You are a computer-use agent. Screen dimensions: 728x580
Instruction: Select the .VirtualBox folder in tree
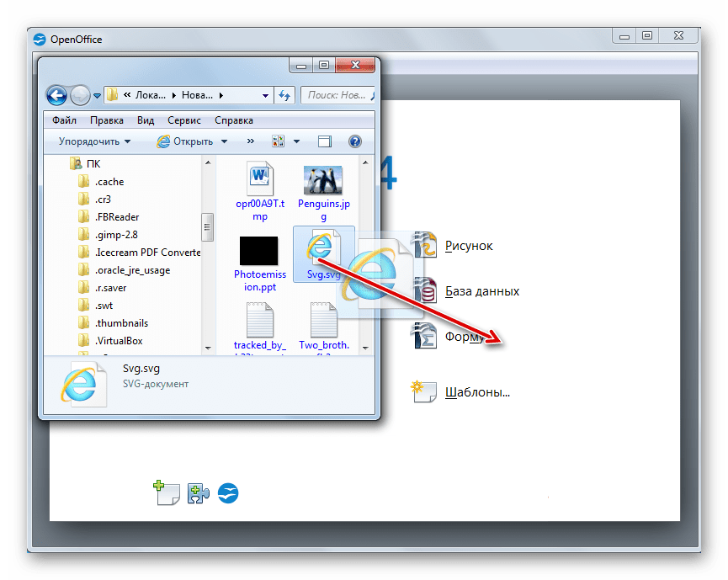point(118,341)
